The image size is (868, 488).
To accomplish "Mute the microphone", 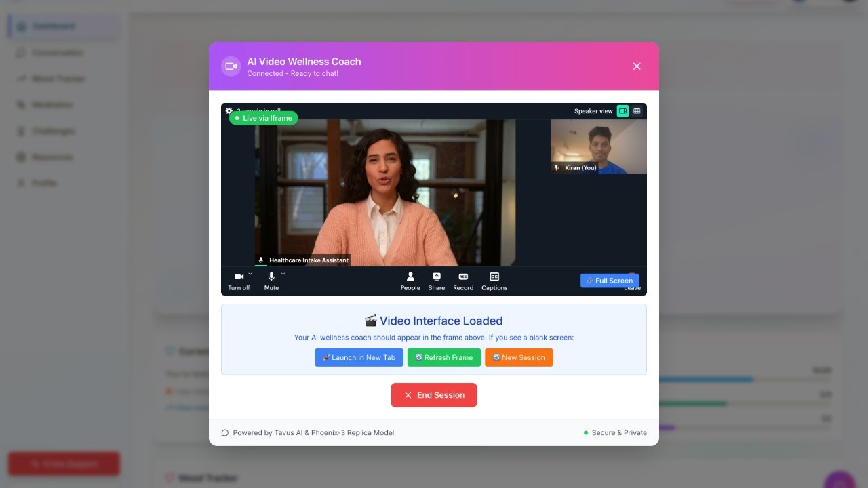I will tap(271, 281).
